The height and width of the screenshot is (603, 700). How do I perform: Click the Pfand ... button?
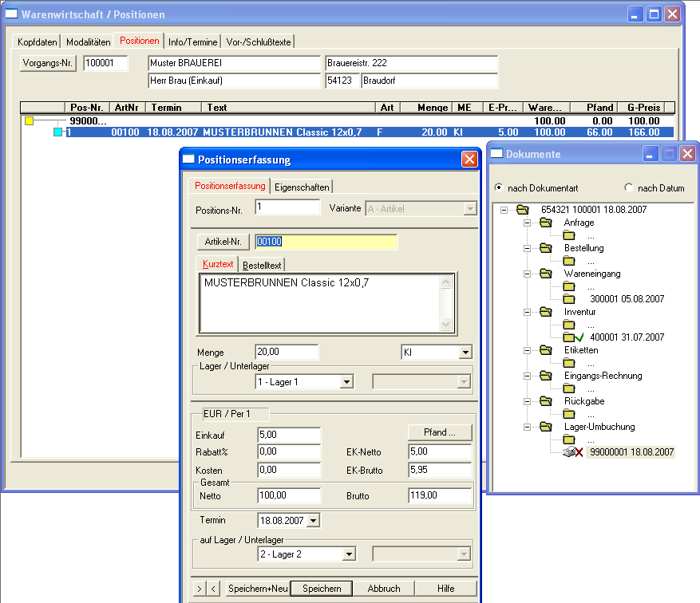tap(440, 432)
